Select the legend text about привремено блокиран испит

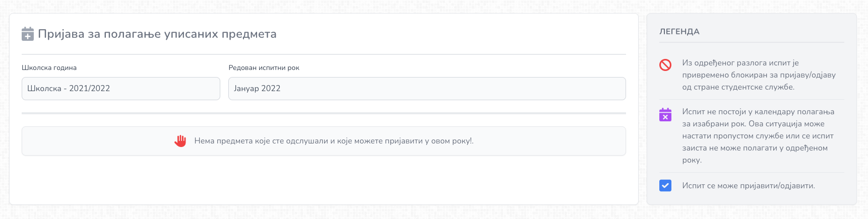(x=759, y=75)
